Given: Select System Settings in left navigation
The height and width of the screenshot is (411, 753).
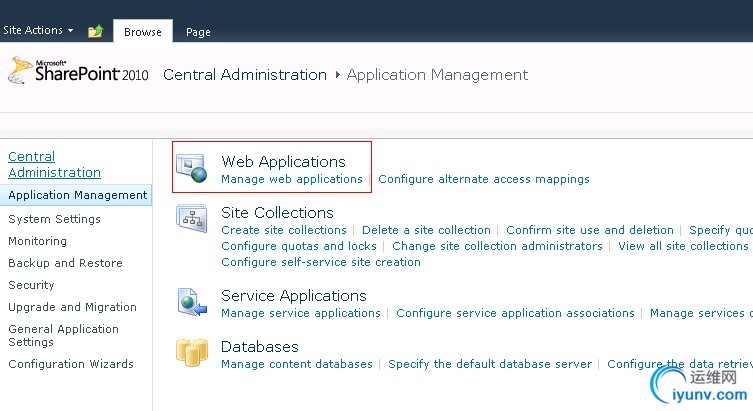Looking at the screenshot, I should click(54, 219).
